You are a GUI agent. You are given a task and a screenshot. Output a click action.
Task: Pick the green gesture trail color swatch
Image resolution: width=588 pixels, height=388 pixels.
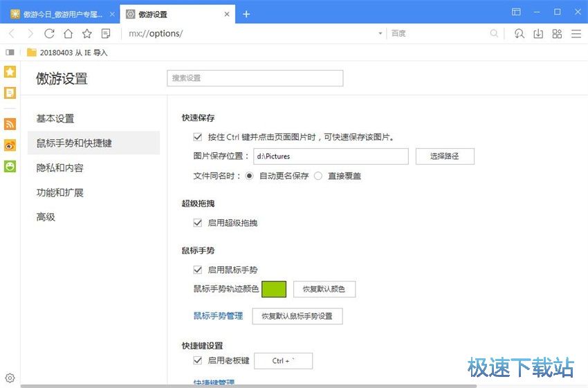tap(274, 289)
